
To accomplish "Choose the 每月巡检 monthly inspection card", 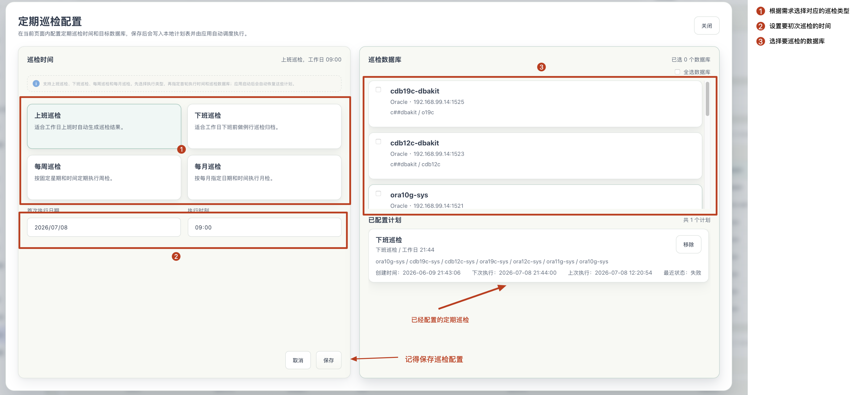I will pyautogui.click(x=264, y=177).
